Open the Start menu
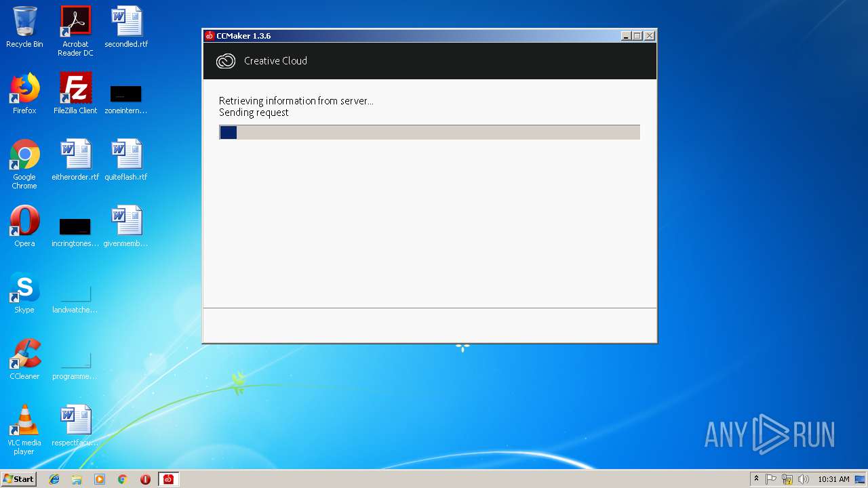868x488 pixels. (x=18, y=479)
